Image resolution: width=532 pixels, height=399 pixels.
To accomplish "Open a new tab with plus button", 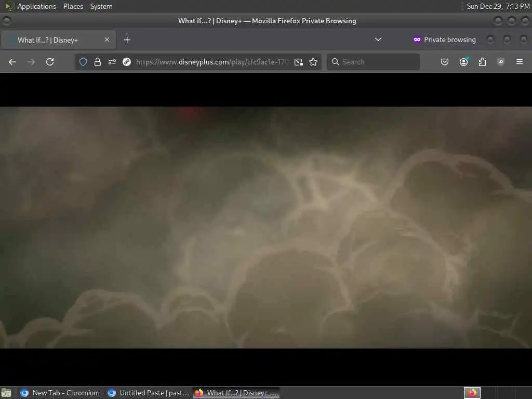I will [x=127, y=39].
